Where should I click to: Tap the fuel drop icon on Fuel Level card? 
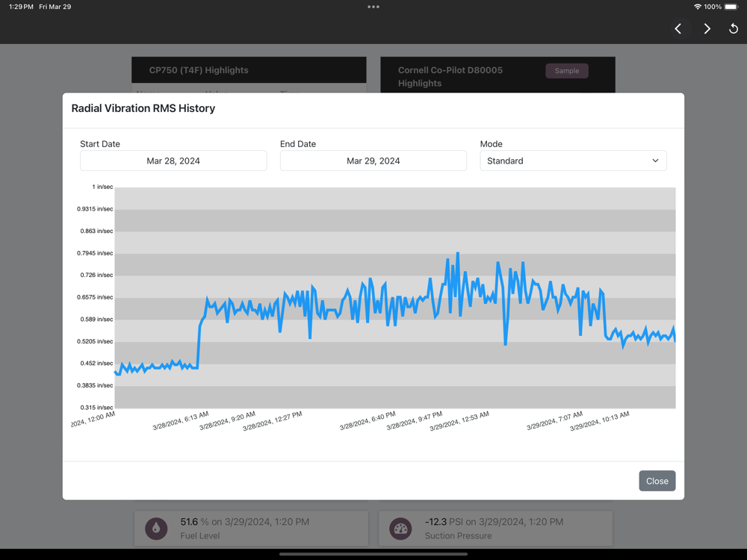156,528
